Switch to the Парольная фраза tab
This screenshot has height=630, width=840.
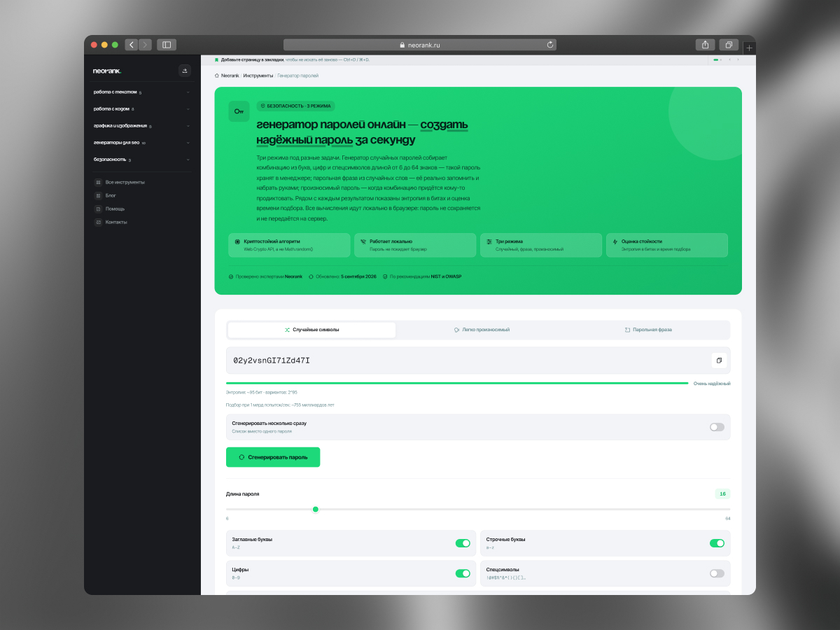pos(648,330)
